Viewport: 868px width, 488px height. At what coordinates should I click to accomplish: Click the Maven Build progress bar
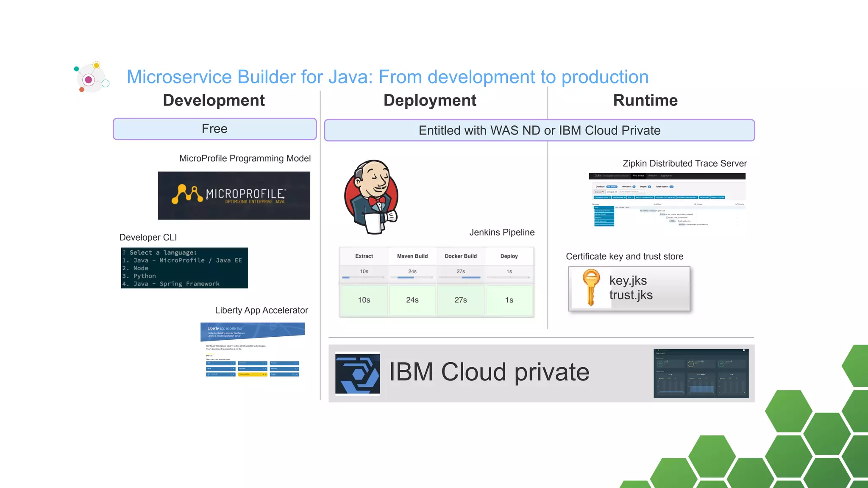pos(412,277)
